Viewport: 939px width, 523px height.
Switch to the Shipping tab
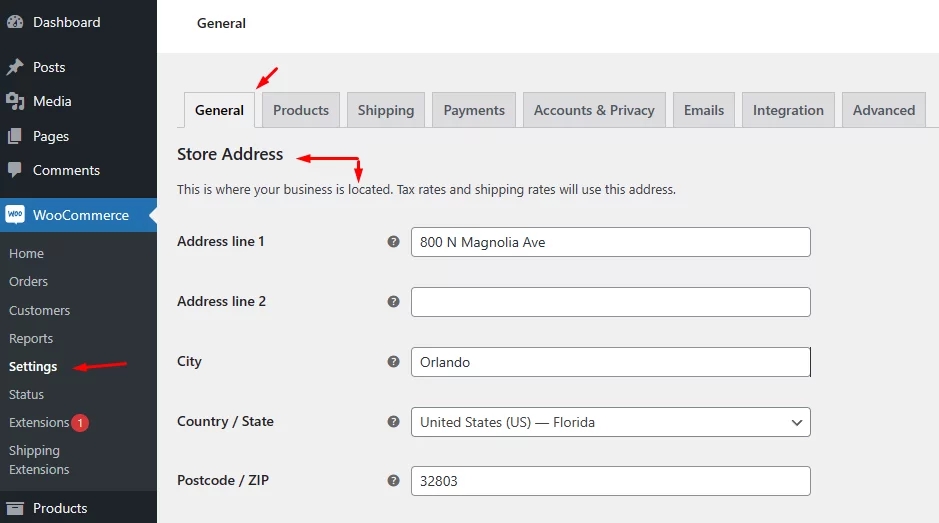tap(386, 110)
